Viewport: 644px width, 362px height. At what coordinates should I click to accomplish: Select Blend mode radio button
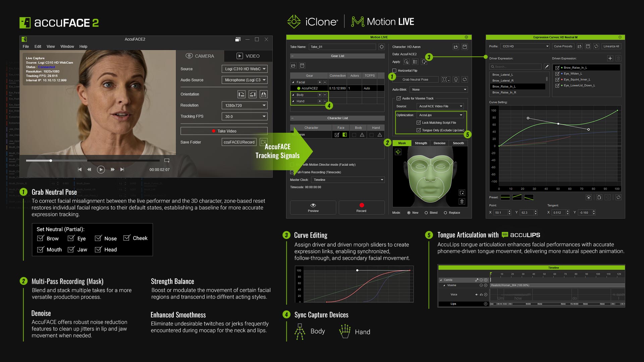click(x=426, y=213)
